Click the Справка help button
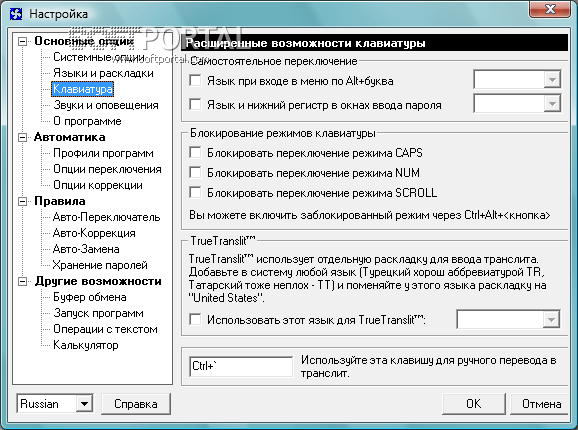 pyautogui.click(x=136, y=404)
